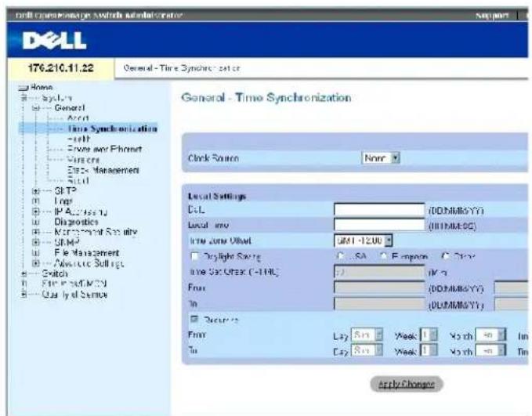Open the recurring From Month dropdown
The width and height of the screenshot is (532, 416).
tap(490, 335)
